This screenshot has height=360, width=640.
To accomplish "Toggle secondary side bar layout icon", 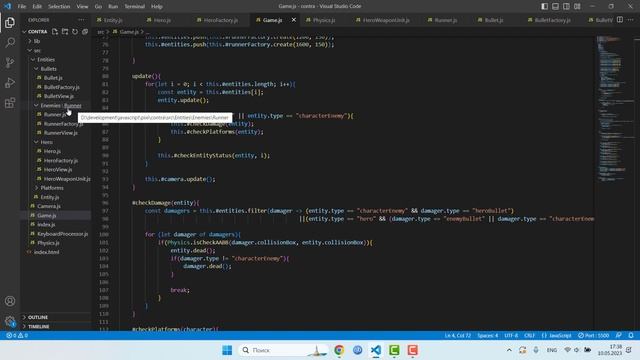I will [x=566, y=6].
